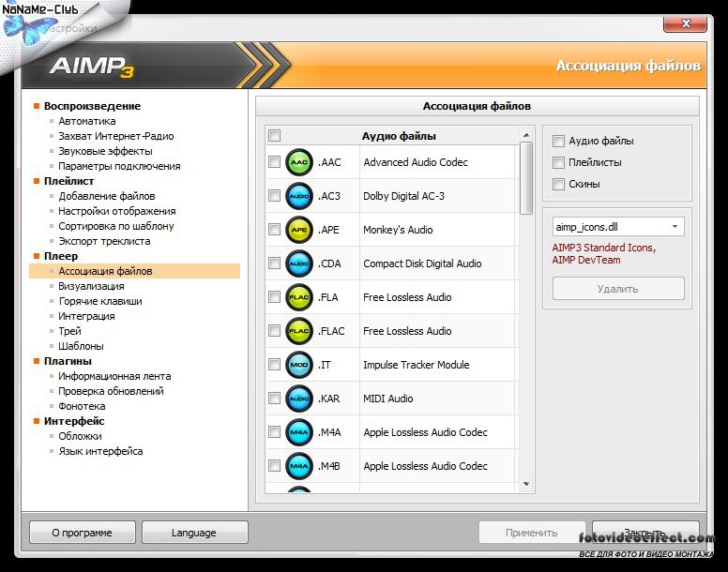The width and height of the screenshot is (728, 572).
Task: Open Информационная лента plugin settings
Action: coord(114,376)
